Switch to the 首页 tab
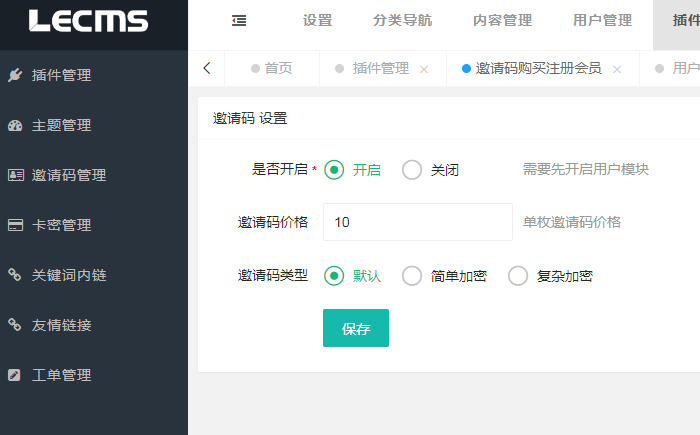The height and width of the screenshot is (435, 700). pos(278,69)
